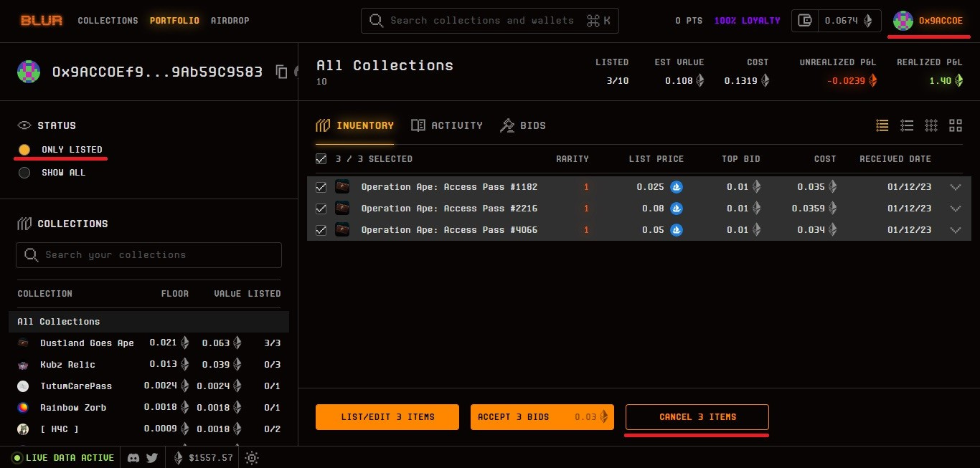
Task: Uncheck Operation Ape: Access Pass #1182
Action: [x=321, y=187]
